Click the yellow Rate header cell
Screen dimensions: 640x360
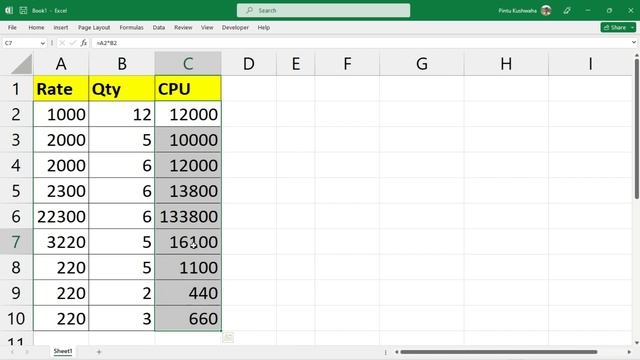61,89
